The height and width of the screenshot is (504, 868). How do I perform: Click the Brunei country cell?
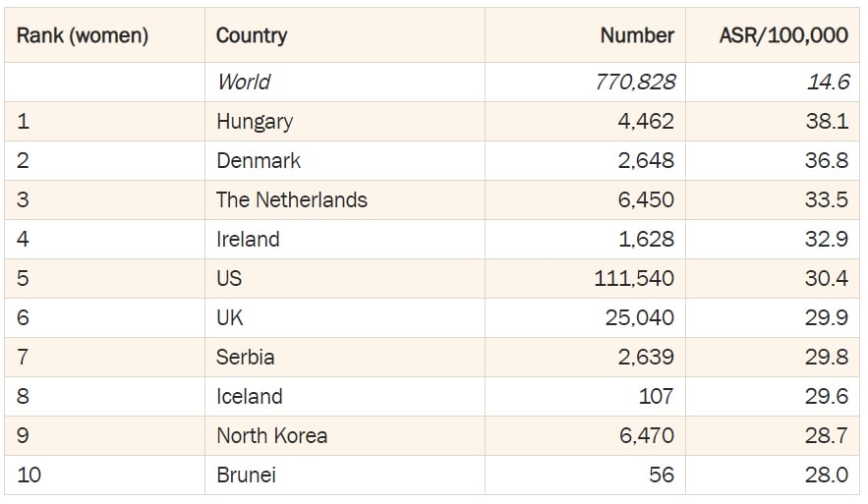[x=246, y=476]
